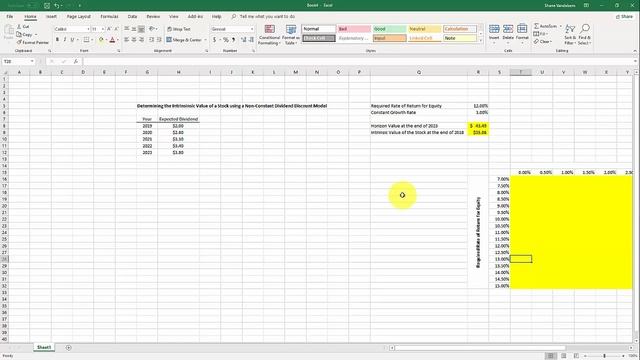Select the Sheet1 tab

point(44,347)
